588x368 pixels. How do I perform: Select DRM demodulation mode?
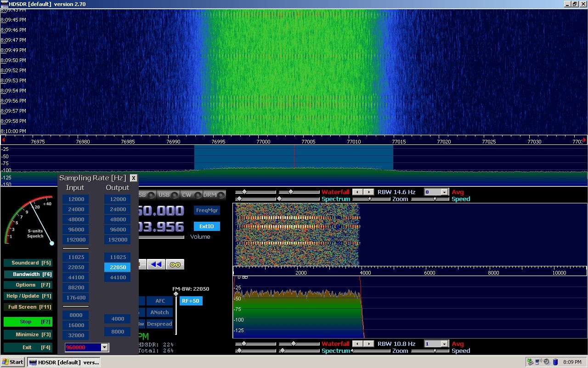click(215, 195)
